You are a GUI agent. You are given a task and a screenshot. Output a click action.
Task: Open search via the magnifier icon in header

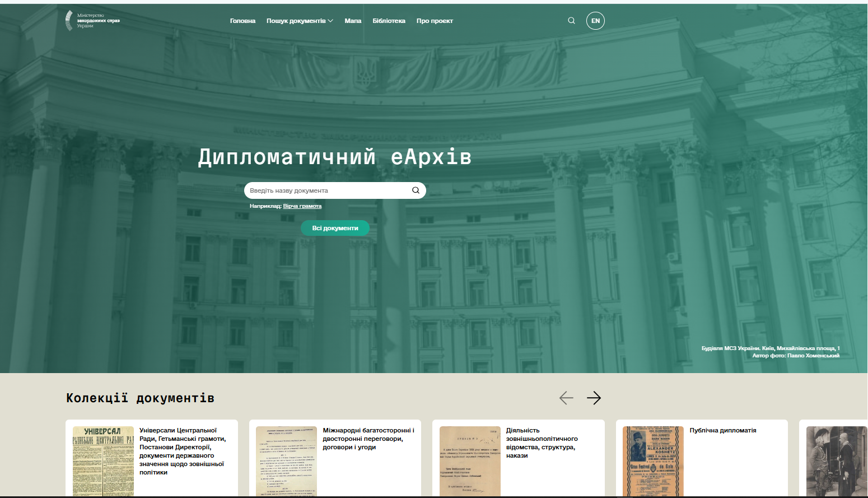click(571, 20)
